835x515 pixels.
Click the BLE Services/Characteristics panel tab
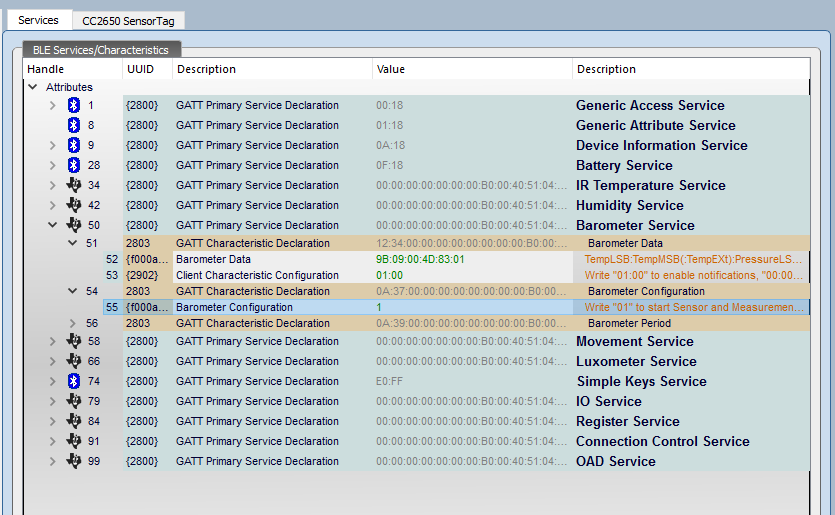click(x=101, y=49)
